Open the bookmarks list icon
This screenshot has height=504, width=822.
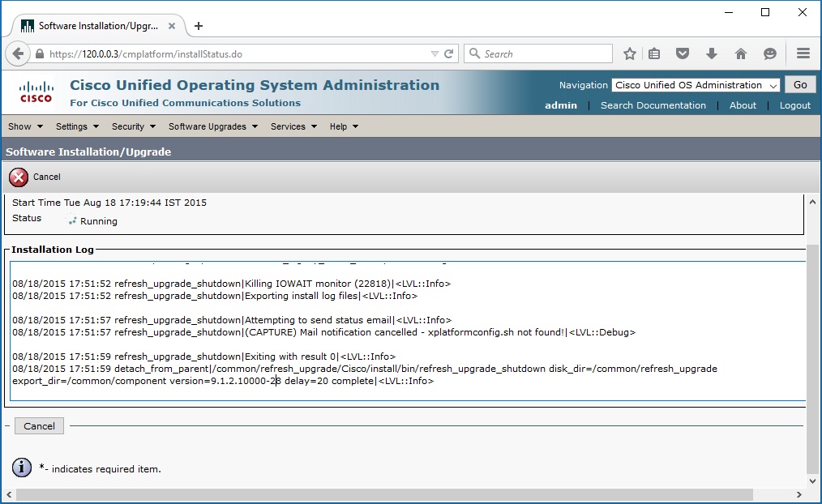tap(654, 53)
